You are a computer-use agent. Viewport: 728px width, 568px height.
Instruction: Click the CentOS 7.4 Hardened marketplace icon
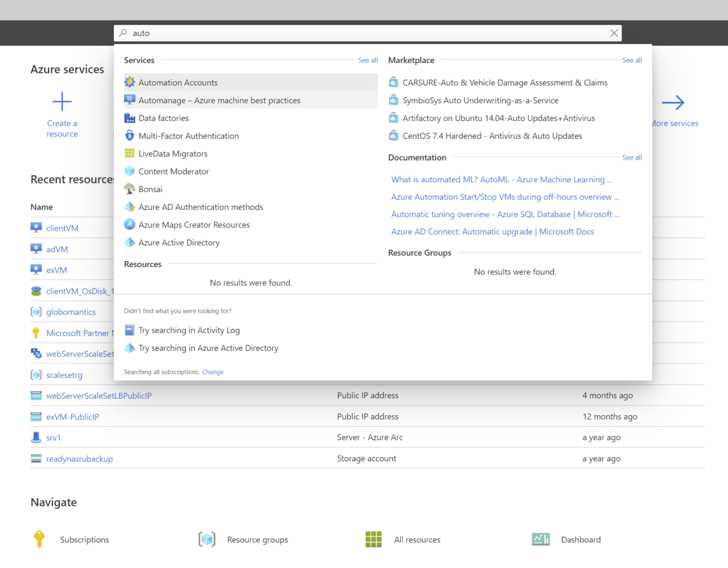click(394, 135)
